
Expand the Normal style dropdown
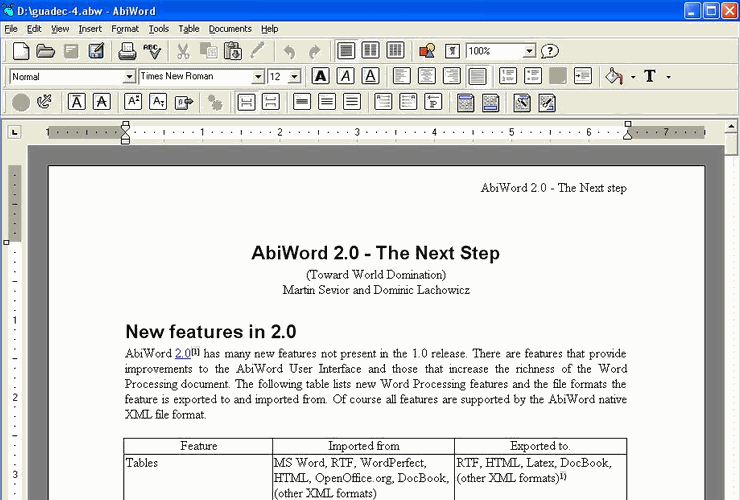129,76
